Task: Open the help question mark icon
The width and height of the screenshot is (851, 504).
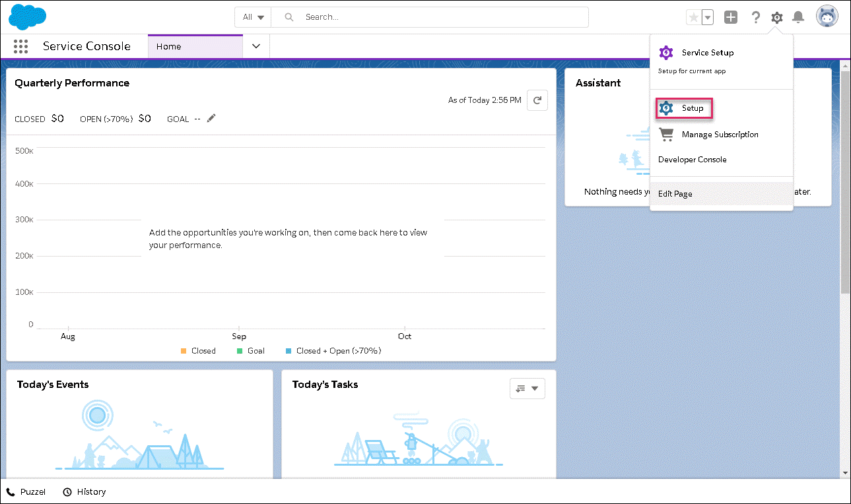Action: [x=756, y=18]
